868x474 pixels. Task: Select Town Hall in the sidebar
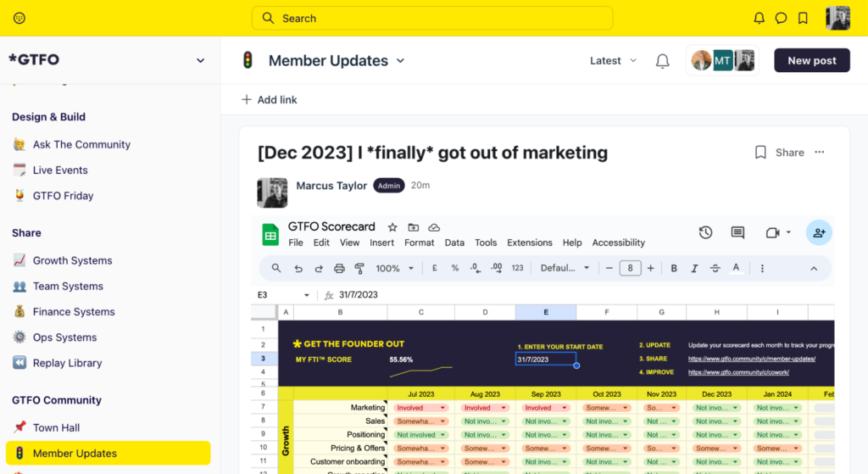(x=56, y=427)
